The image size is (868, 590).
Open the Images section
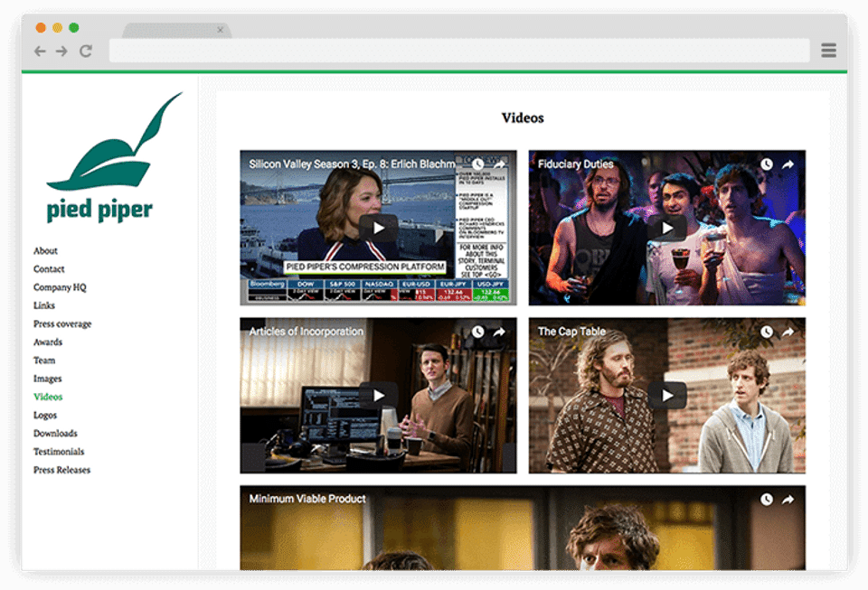pyautogui.click(x=48, y=379)
